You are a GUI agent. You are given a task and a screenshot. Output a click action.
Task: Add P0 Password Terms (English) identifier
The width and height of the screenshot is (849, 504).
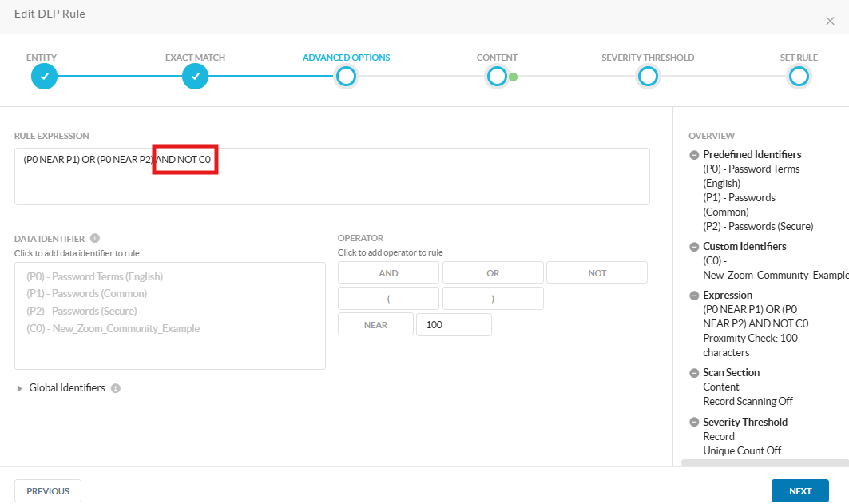click(x=95, y=276)
